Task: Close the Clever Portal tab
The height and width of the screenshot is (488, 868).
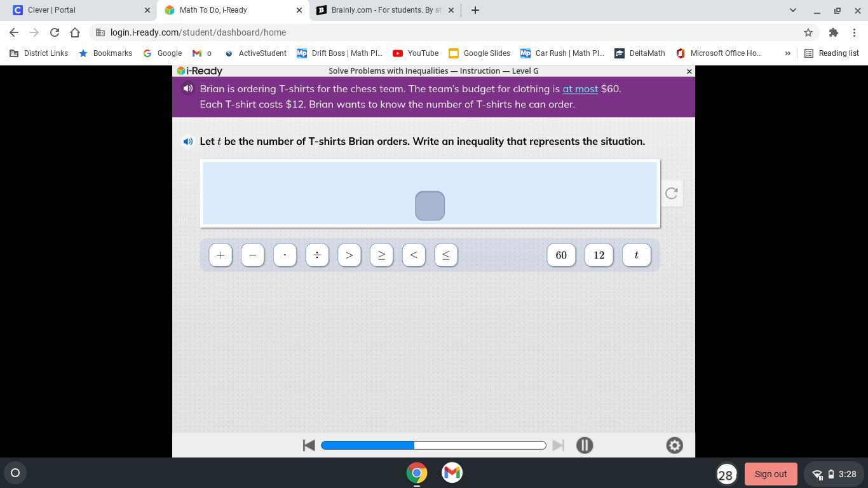Action: [147, 10]
